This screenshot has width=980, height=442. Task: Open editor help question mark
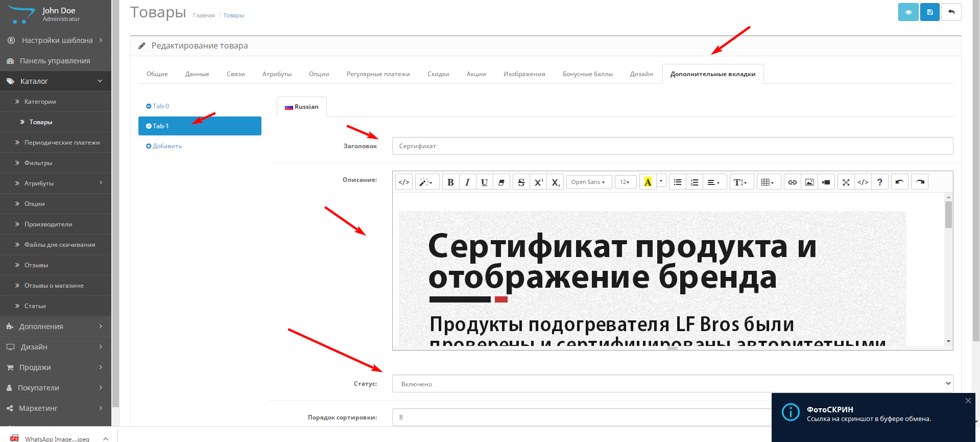pyautogui.click(x=880, y=182)
